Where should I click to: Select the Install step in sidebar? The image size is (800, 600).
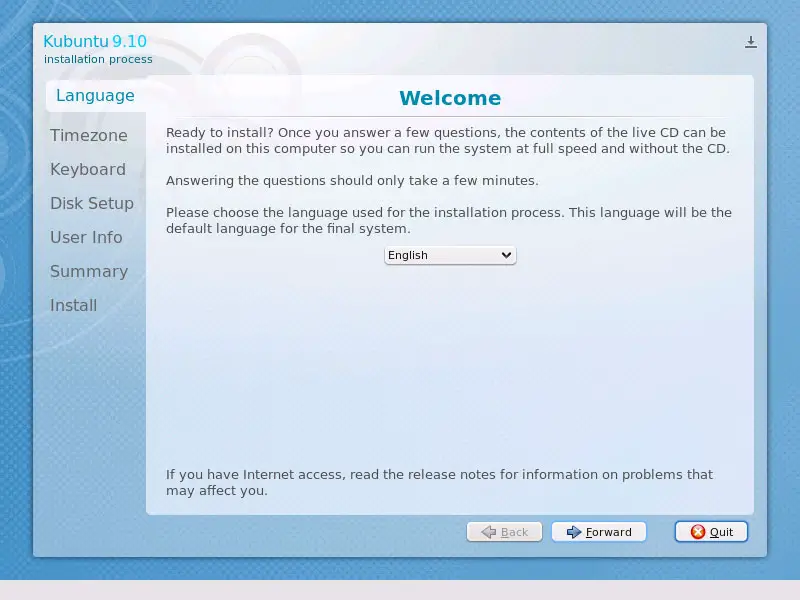(73, 305)
